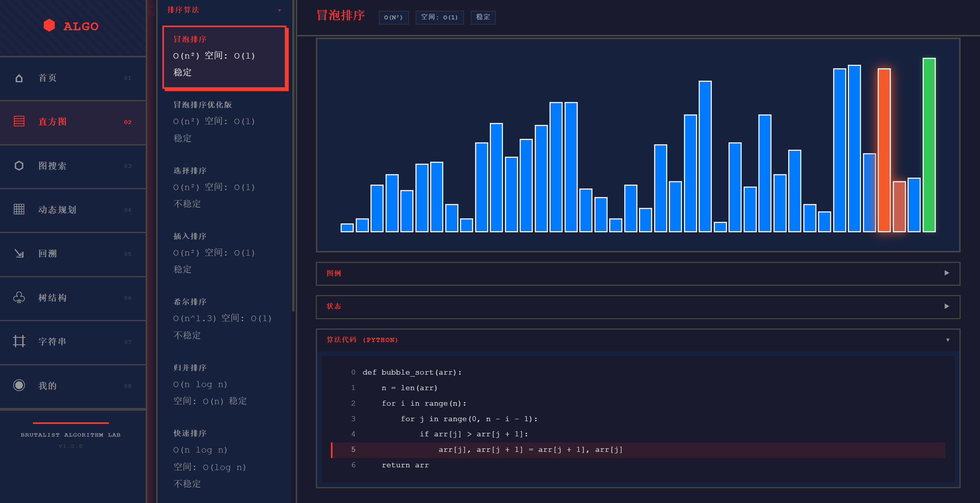Select the 希尔排序 algorithm

(224, 318)
